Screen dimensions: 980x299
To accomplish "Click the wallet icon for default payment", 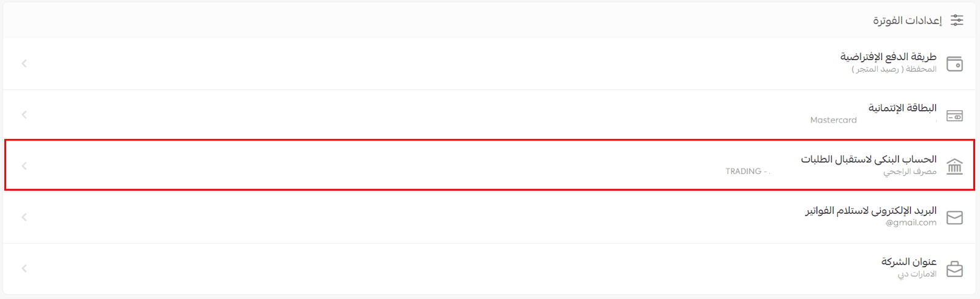I will (x=955, y=64).
